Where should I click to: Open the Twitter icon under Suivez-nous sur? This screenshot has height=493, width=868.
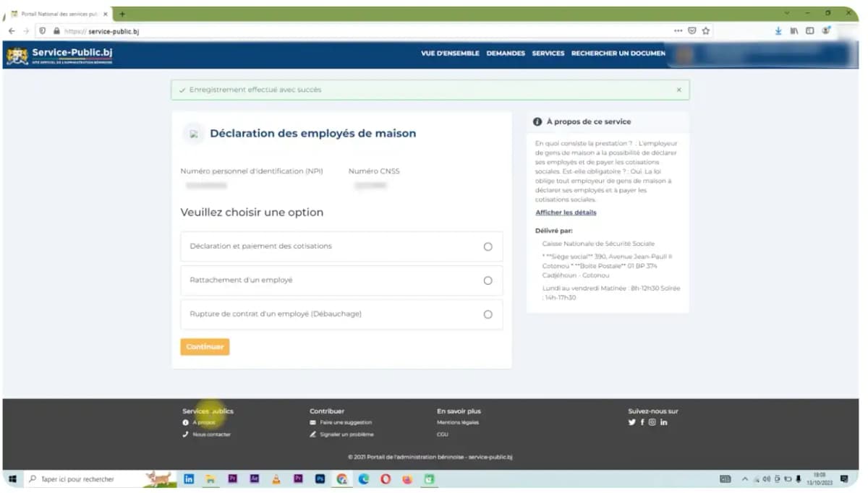631,422
